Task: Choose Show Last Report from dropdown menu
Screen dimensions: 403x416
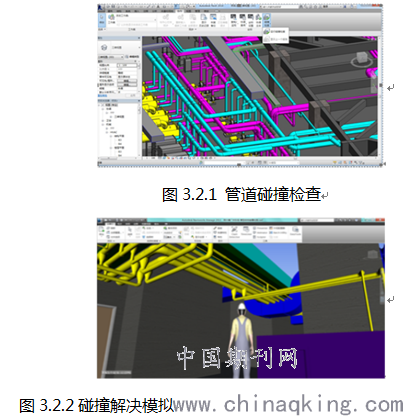Action: (275, 39)
